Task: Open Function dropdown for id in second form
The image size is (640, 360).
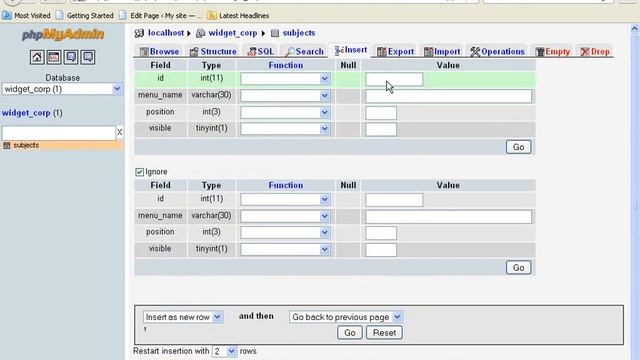Action: (285, 199)
